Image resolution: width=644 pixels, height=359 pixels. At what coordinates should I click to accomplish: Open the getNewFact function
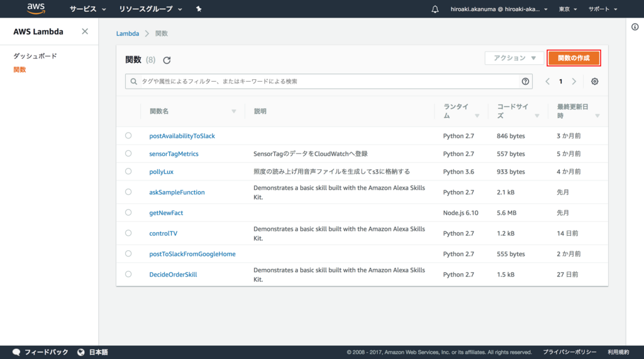coord(166,213)
